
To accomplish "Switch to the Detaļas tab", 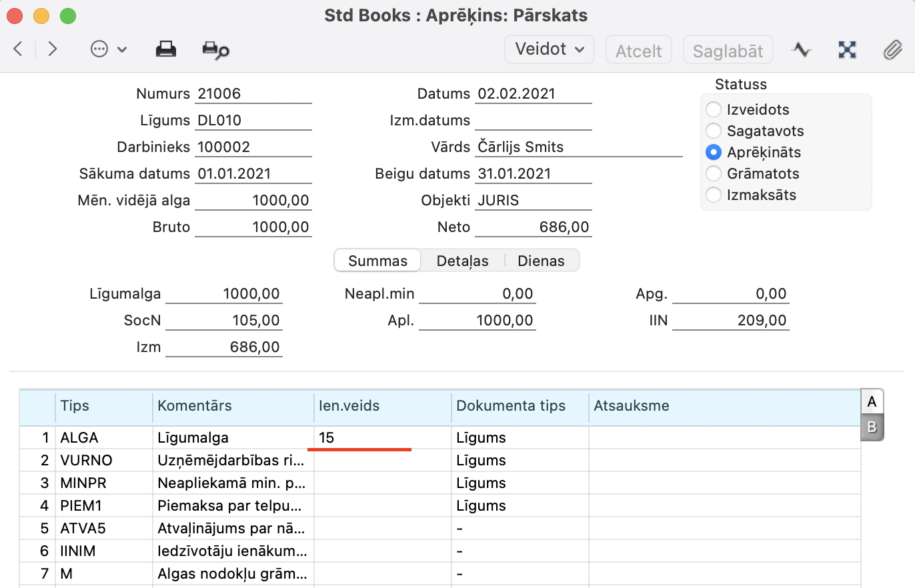I will coord(462,261).
